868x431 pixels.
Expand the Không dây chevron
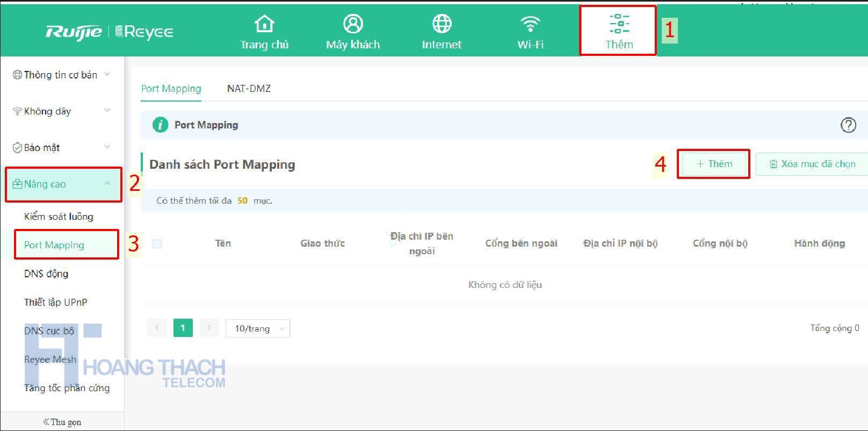(107, 111)
